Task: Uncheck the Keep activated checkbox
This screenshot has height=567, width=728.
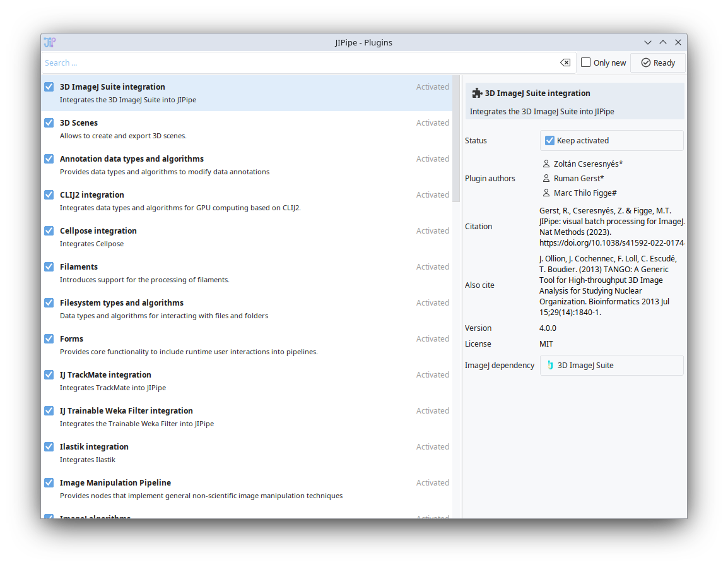Action: tap(549, 140)
